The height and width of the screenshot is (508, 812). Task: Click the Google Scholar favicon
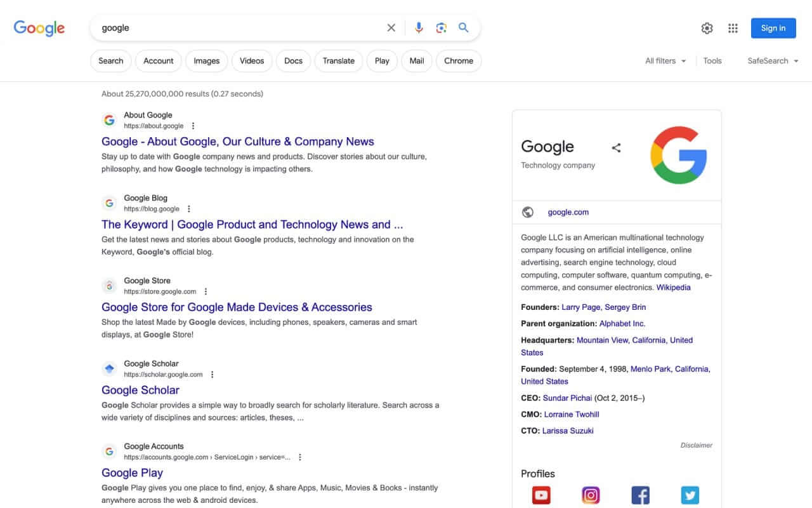tap(110, 369)
